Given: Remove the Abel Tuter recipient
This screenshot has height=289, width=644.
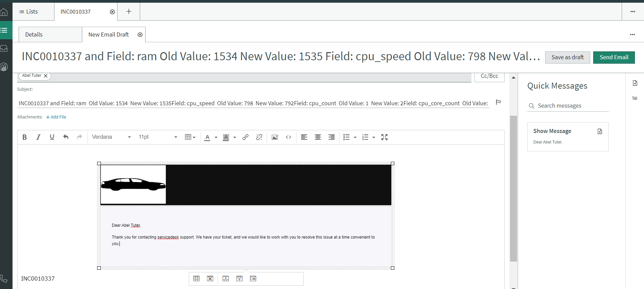Looking at the screenshot, I should click(46, 76).
